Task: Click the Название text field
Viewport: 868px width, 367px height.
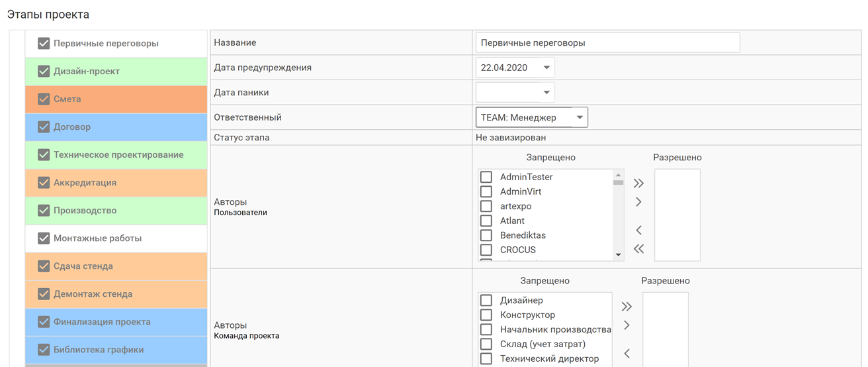Action: (607, 43)
